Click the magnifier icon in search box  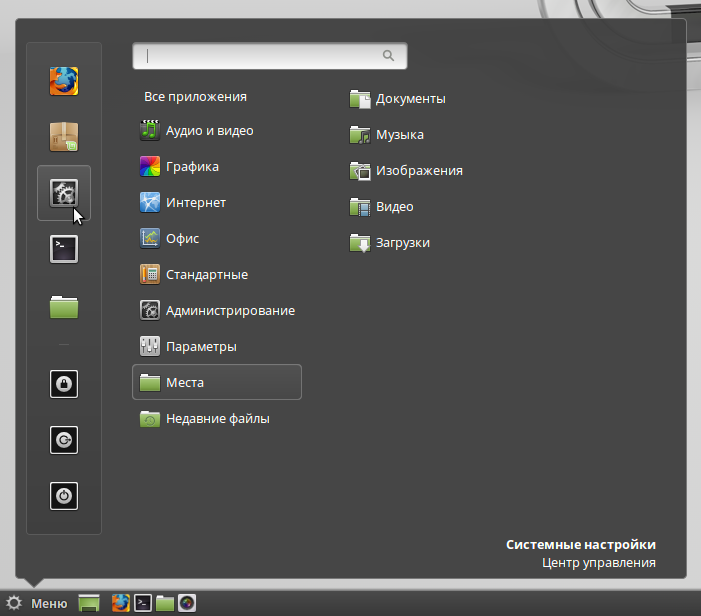pos(388,55)
